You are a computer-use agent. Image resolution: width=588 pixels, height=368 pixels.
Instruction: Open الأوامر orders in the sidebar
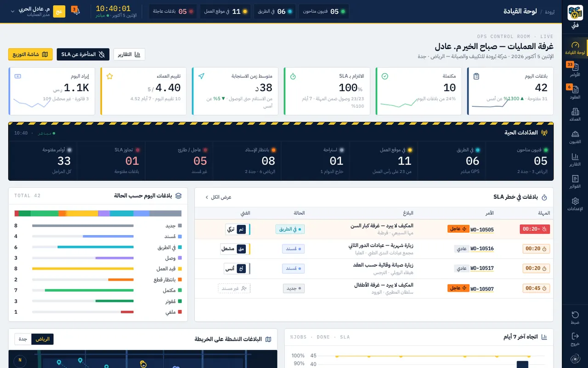[x=575, y=70]
